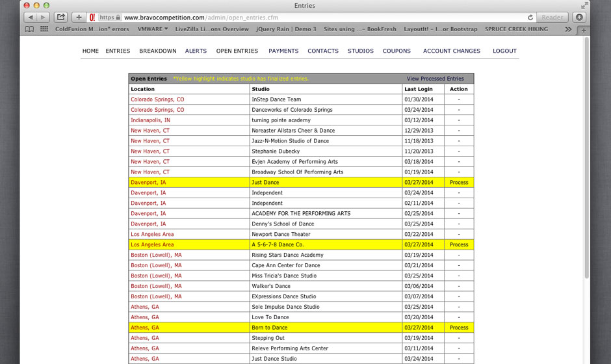Viewport: 611px width, 364px height.
Task: Click the https lock indicator
Action: [109, 18]
